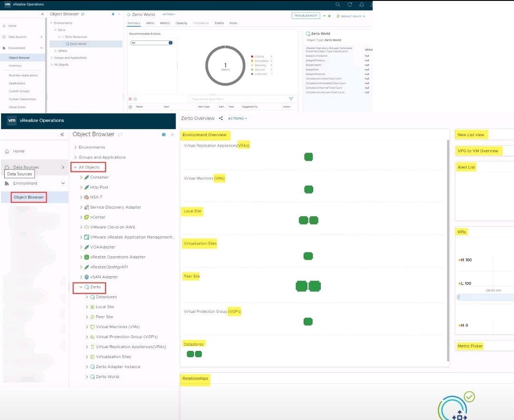
Task: Expand Environments in lower Object Browser tree
Action: (75, 148)
